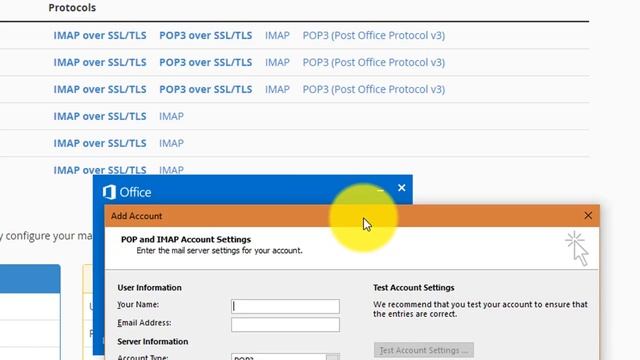Open third row POP3 over SSL/TLS link

point(205,89)
